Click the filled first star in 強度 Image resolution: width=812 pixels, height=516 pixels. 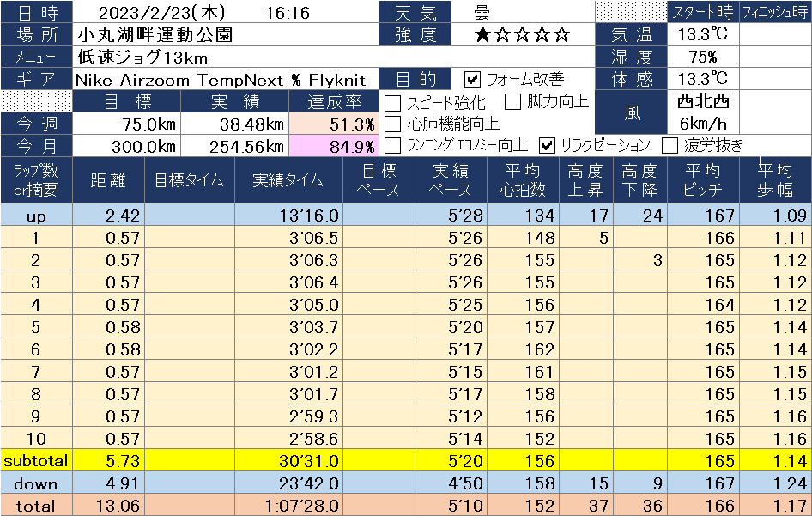pyautogui.click(x=482, y=35)
